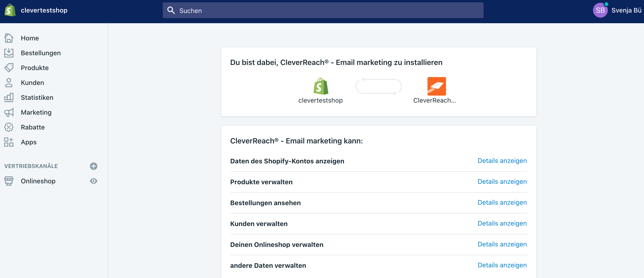Click the Bestellungen inbox icon

coord(9,53)
